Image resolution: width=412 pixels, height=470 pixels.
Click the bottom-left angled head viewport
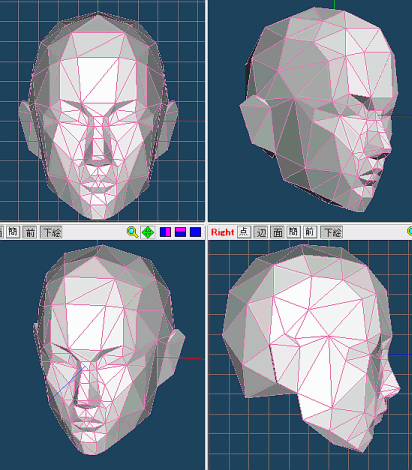pyautogui.click(x=102, y=355)
